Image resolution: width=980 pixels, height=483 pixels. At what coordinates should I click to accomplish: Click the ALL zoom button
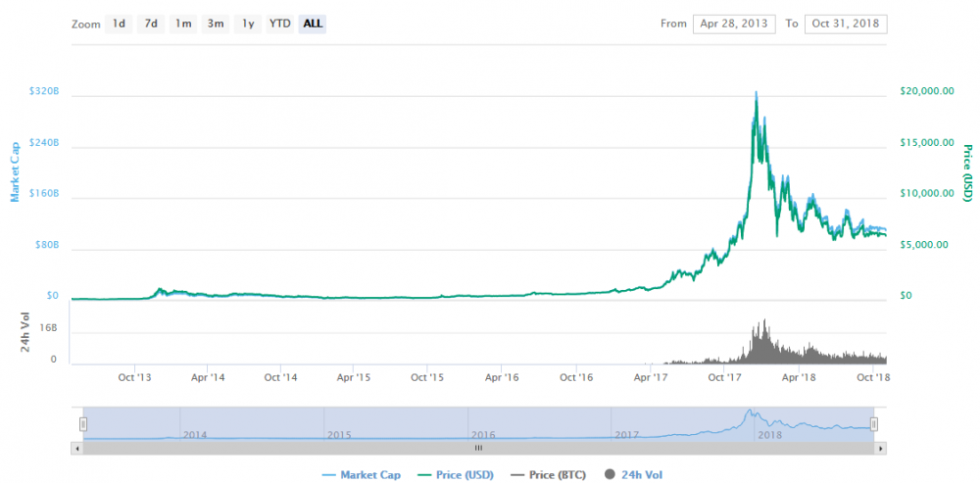(x=313, y=24)
